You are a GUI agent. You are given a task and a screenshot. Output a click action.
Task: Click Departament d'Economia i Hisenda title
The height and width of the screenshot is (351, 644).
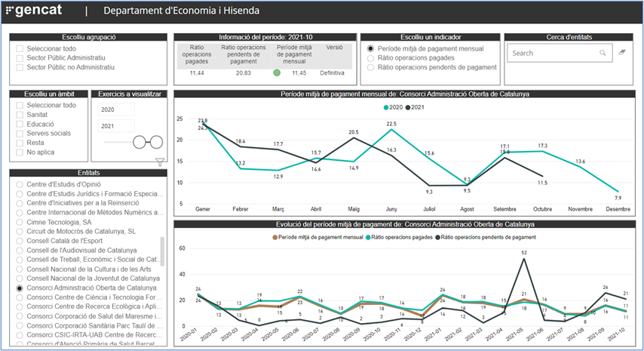(x=181, y=11)
